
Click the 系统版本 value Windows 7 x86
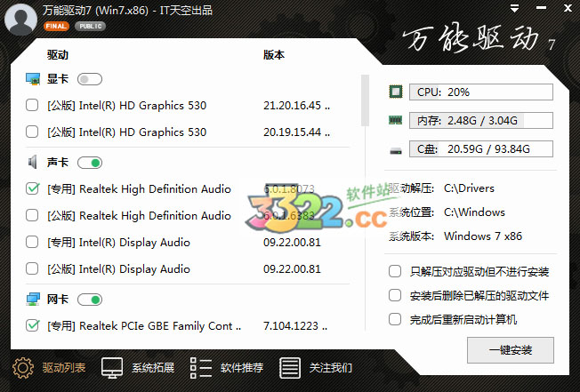point(483,236)
